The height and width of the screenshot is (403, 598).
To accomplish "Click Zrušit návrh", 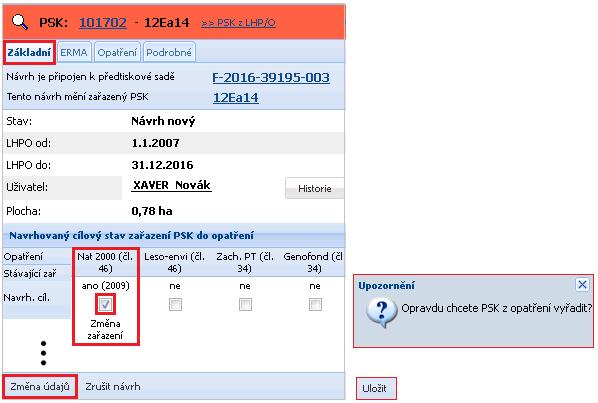I will [x=113, y=387].
